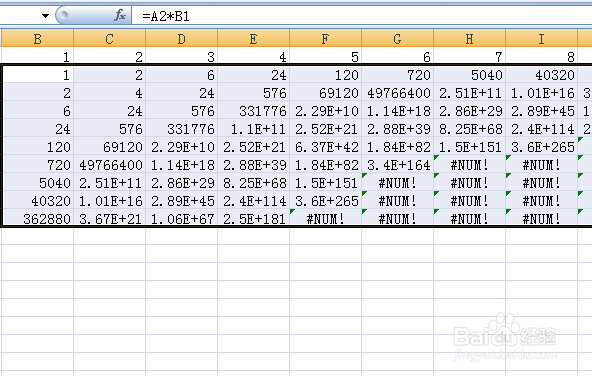The image size is (592, 376).
Task: Click 720 in column G
Action: [398, 75]
